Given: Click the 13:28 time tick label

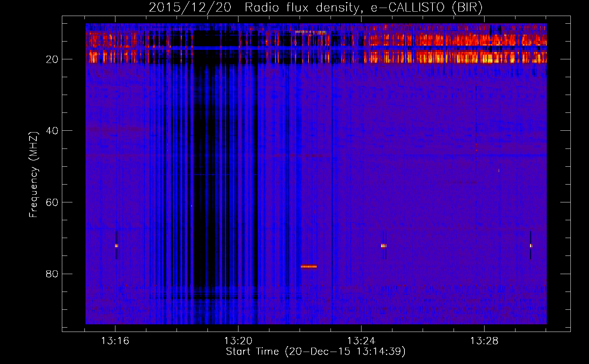Looking at the screenshot, I should click(484, 341).
